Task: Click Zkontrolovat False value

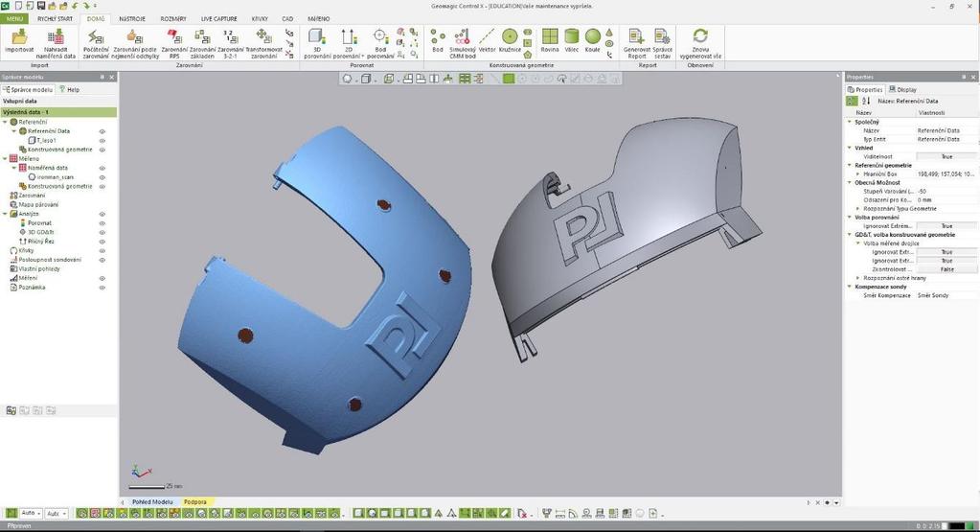Action: click(x=946, y=269)
